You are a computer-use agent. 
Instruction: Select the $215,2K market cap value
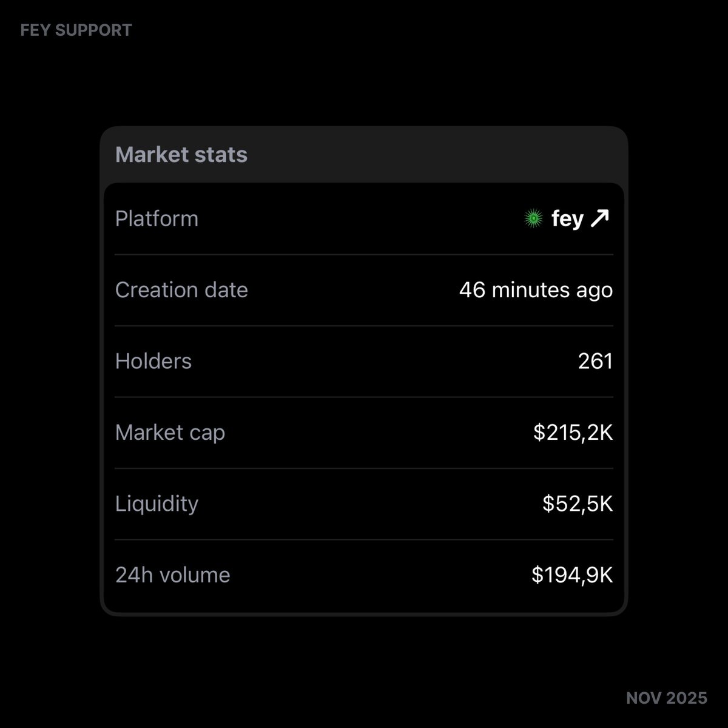(x=573, y=433)
